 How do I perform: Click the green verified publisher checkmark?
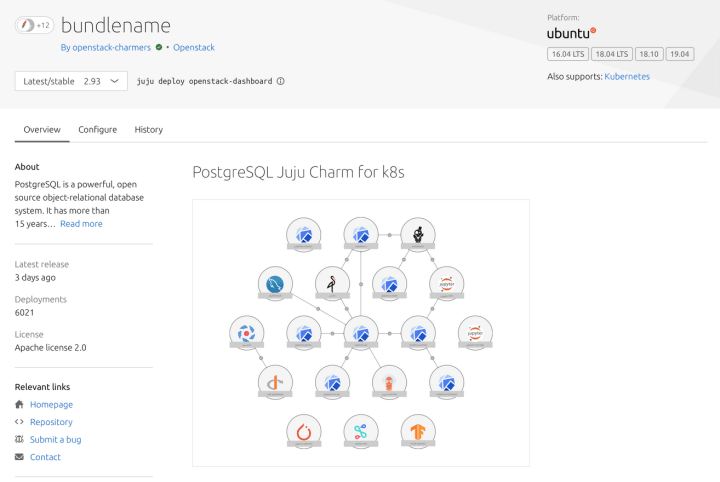coord(159,47)
